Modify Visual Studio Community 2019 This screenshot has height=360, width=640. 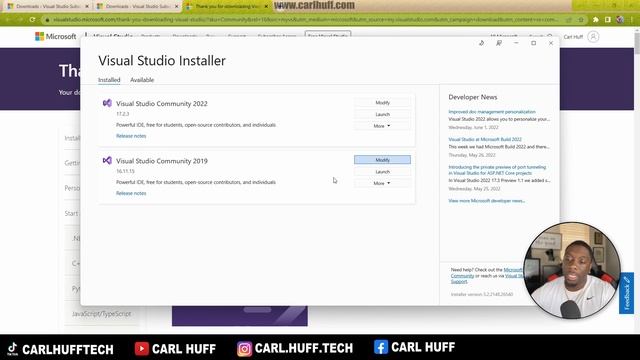(x=382, y=160)
